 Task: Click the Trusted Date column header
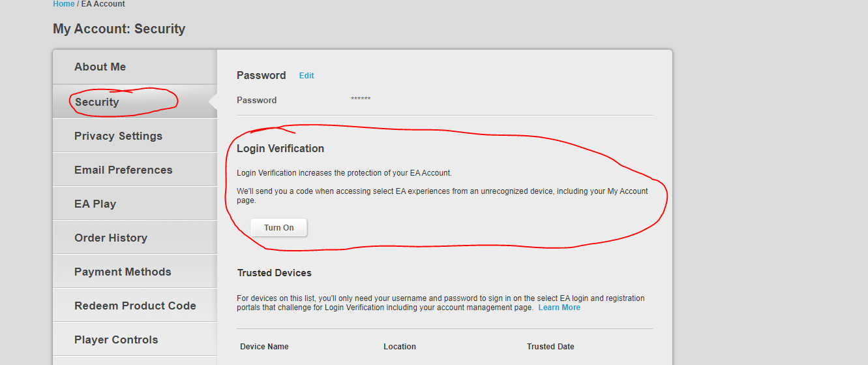(x=550, y=347)
